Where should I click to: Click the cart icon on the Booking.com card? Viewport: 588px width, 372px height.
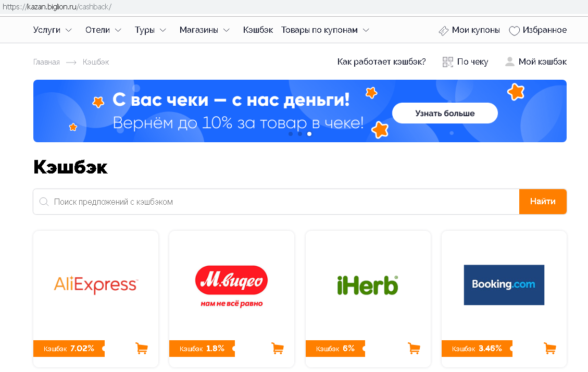[550, 349]
